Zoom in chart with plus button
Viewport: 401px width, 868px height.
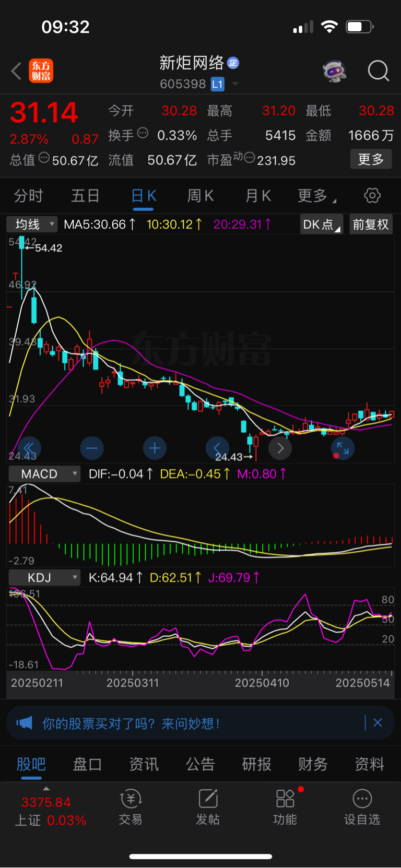(155, 448)
